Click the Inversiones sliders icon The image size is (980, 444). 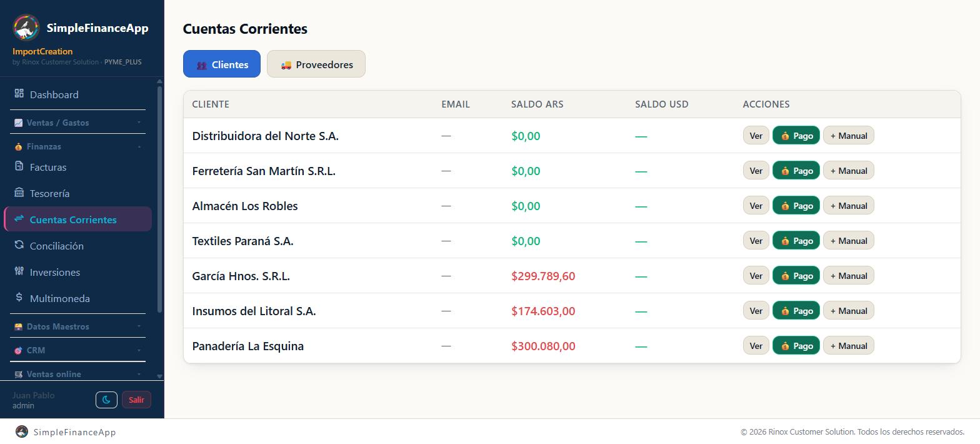coord(19,271)
